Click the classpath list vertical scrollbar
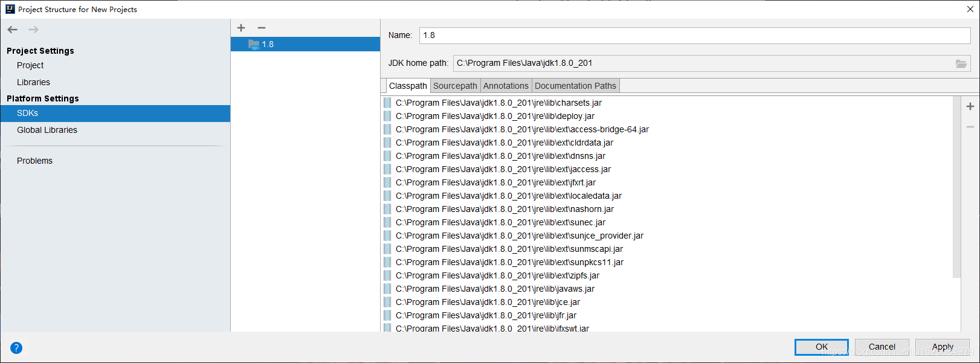This screenshot has height=363, width=980. click(x=956, y=187)
